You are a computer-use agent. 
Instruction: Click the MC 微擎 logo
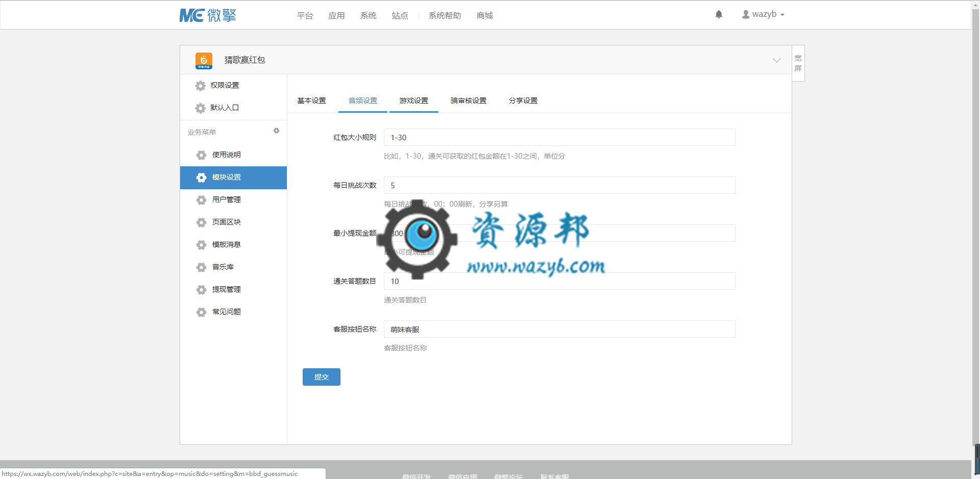(208, 15)
